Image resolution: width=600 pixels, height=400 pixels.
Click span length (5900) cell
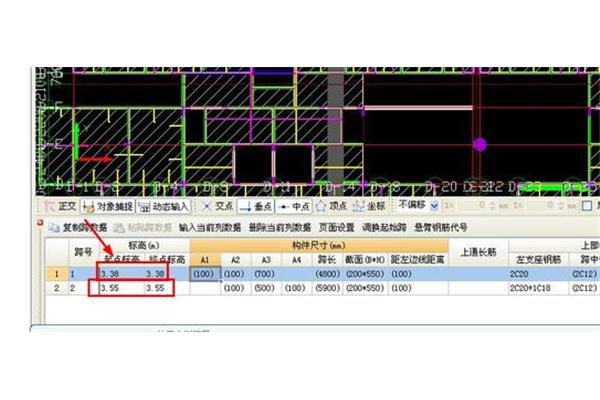(x=328, y=288)
